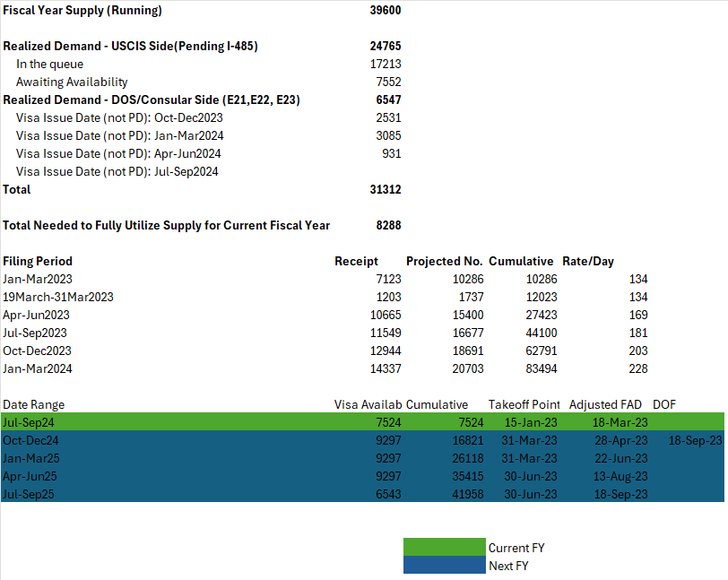
Task: Click the Apr-Jun2023 projected value 15400
Action: tap(468, 315)
